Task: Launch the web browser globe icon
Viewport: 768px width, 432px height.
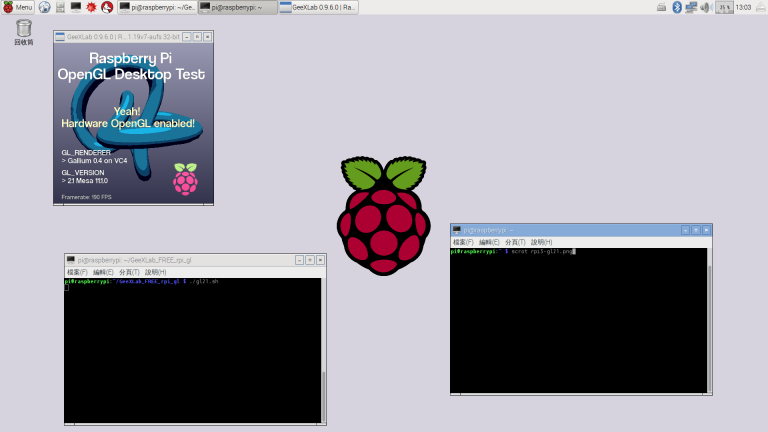Action: pos(45,7)
